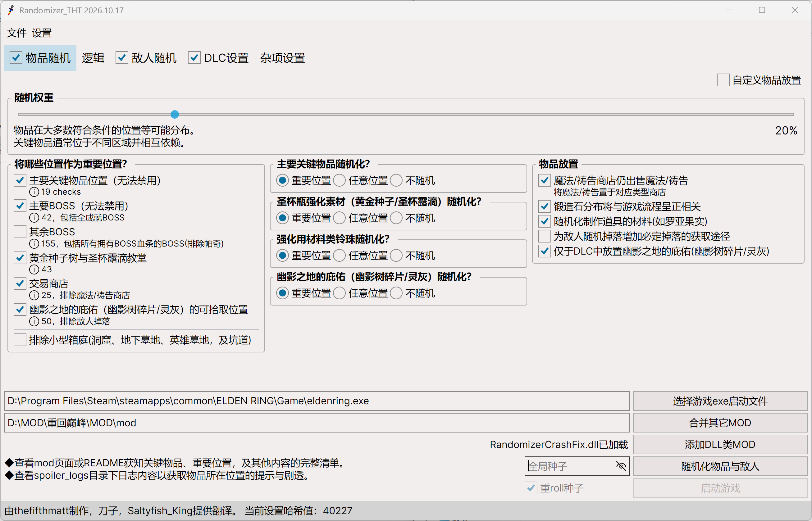Enable 为敌人随机掉落增加必定掉落的获取途径

(x=545, y=236)
